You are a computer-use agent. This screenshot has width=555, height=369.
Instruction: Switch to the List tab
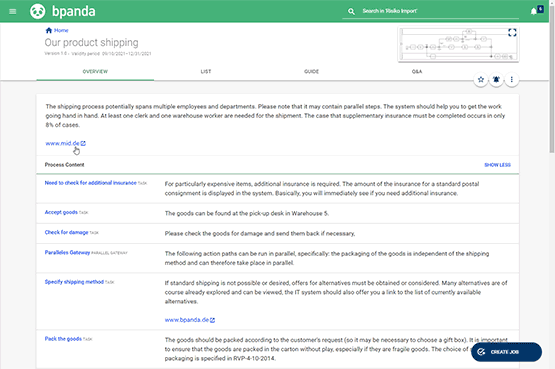coord(206,71)
